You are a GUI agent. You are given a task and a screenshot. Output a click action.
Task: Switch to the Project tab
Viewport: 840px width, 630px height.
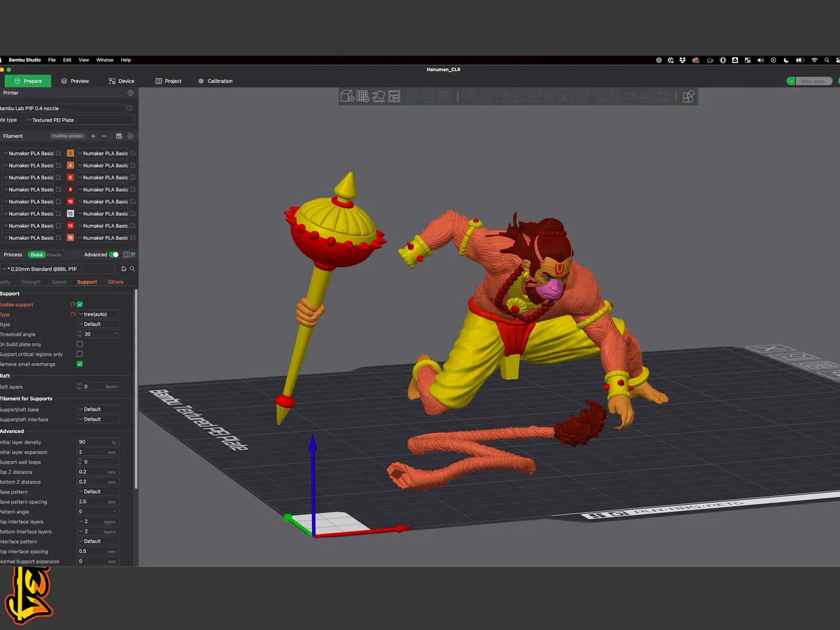(x=169, y=81)
